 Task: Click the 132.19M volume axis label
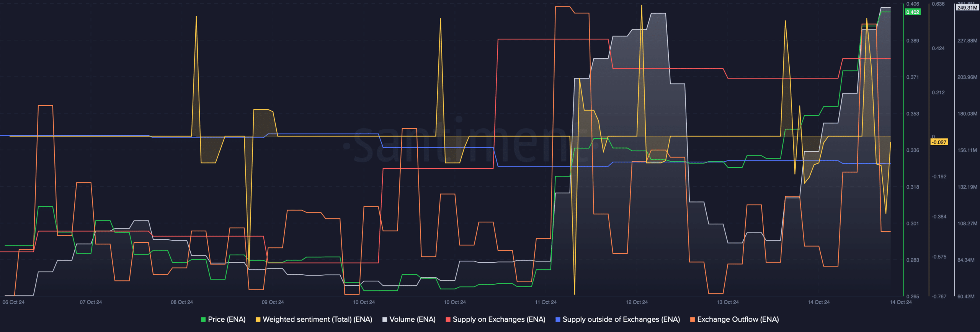[x=967, y=187]
